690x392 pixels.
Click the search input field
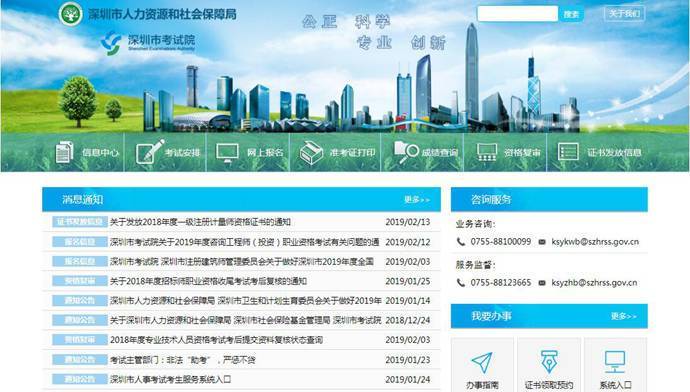[518, 14]
